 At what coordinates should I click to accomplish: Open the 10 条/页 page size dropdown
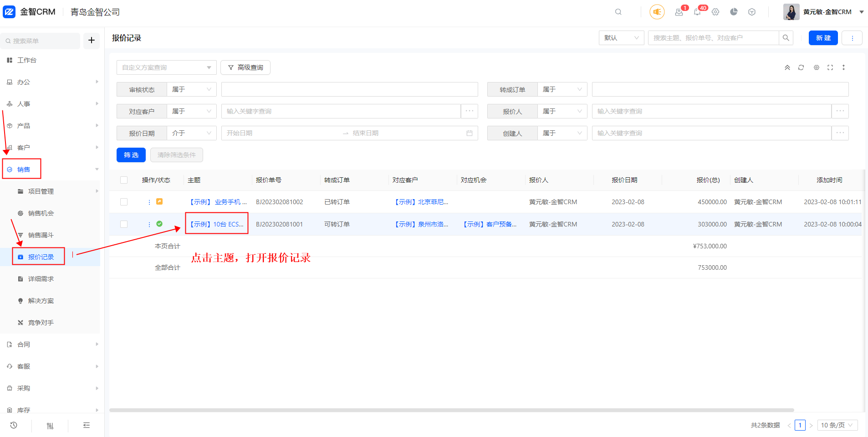(837, 425)
